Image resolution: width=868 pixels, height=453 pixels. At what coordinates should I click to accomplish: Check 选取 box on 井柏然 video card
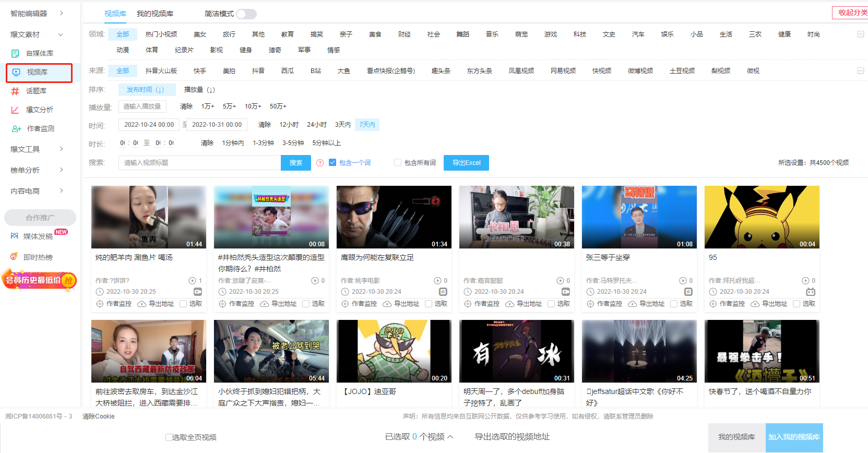[x=306, y=304]
